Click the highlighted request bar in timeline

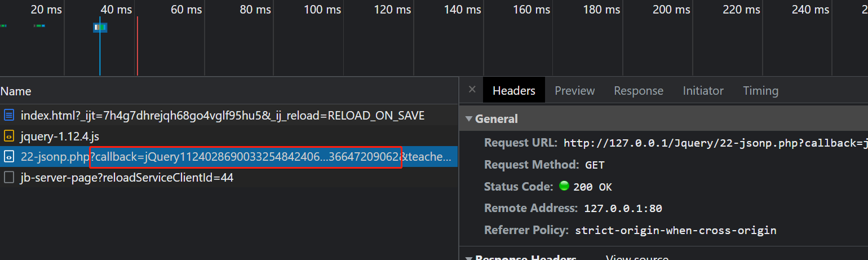point(100,27)
